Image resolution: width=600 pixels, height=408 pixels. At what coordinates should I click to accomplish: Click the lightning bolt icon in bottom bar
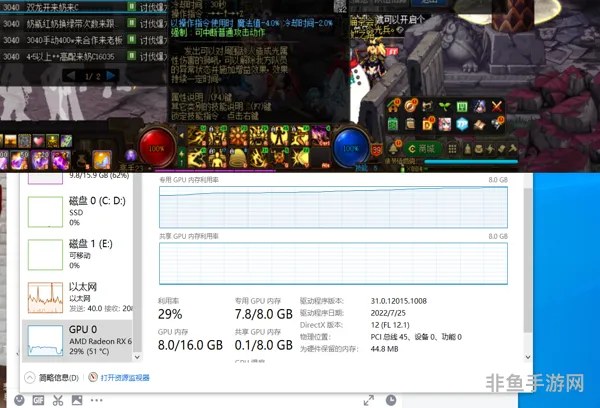tap(490, 149)
